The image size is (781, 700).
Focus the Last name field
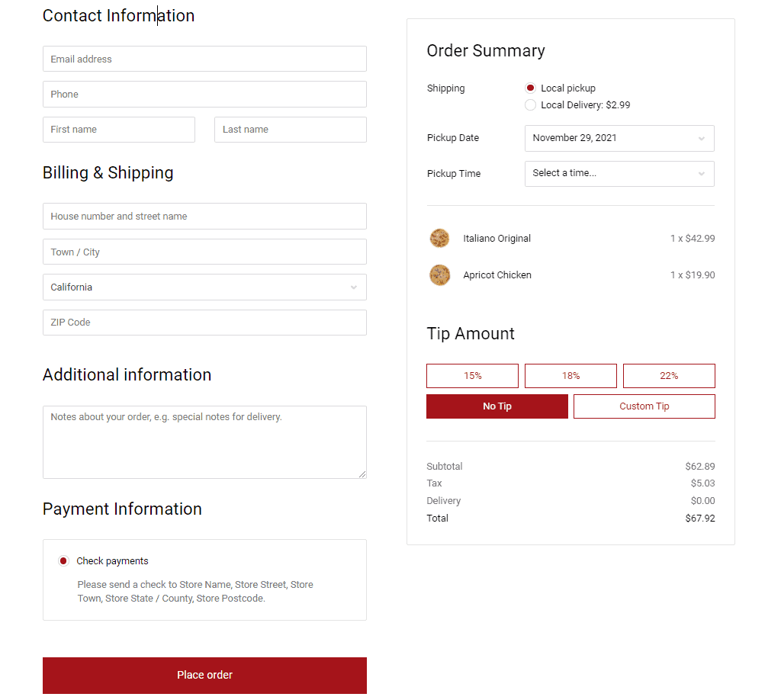click(291, 130)
